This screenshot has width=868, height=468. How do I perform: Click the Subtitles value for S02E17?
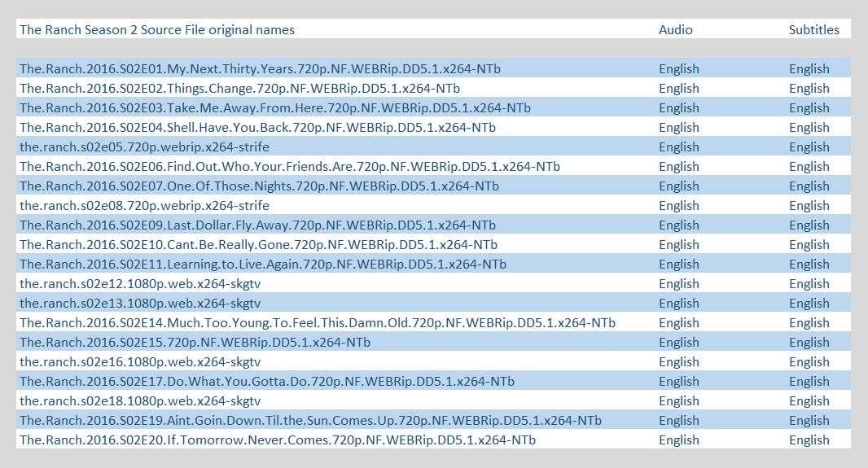pos(809,382)
